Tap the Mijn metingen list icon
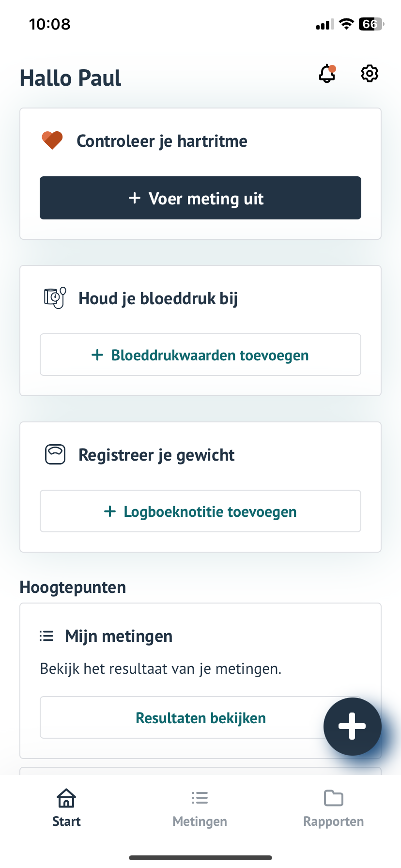This screenshot has height=868, width=401. pos(46,636)
